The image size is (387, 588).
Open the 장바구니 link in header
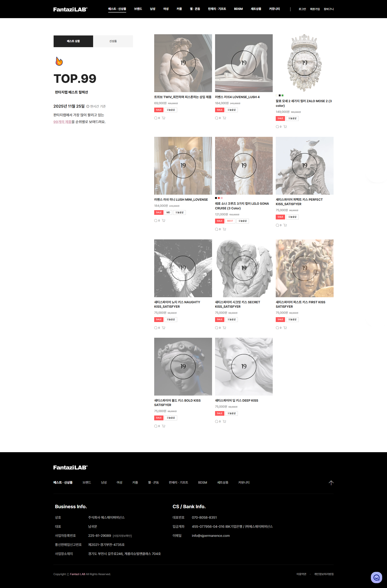coord(329,9)
